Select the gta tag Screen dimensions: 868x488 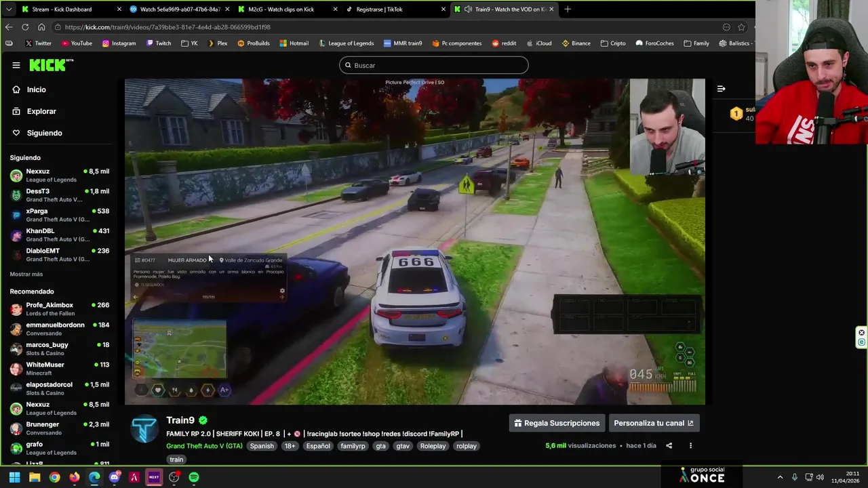click(x=381, y=446)
